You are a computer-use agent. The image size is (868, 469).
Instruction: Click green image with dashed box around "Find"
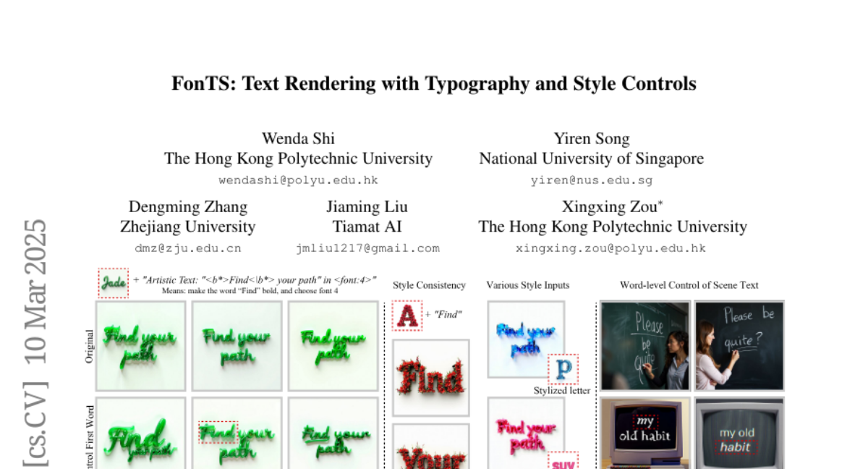click(x=237, y=434)
